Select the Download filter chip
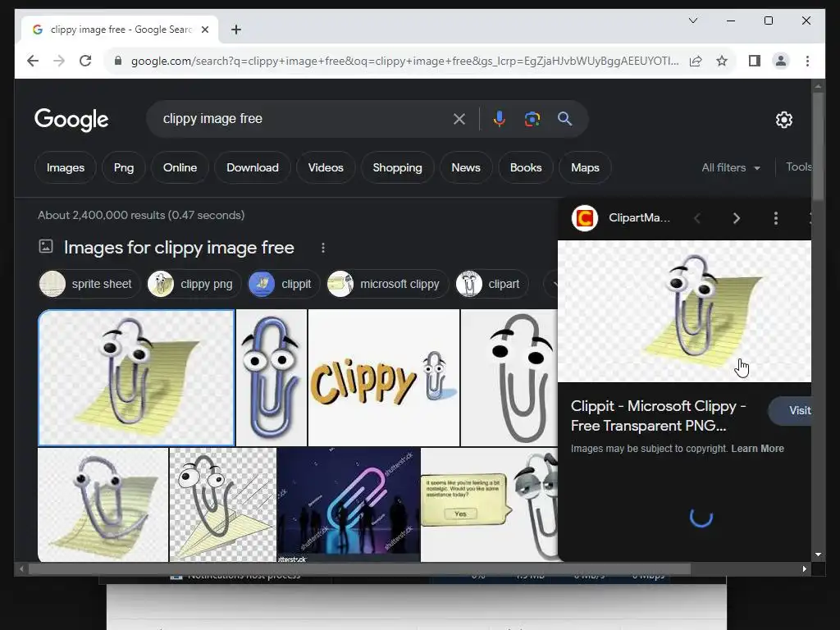The width and height of the screenshot is (840, 630). pyautogui.click(x=253, y=167)
